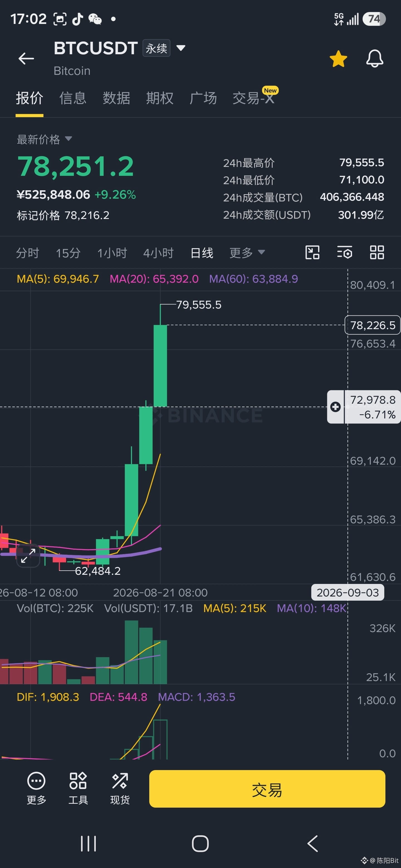
Task: Tap volume MA(10): 148K label
Action: (x=311, y=608)
